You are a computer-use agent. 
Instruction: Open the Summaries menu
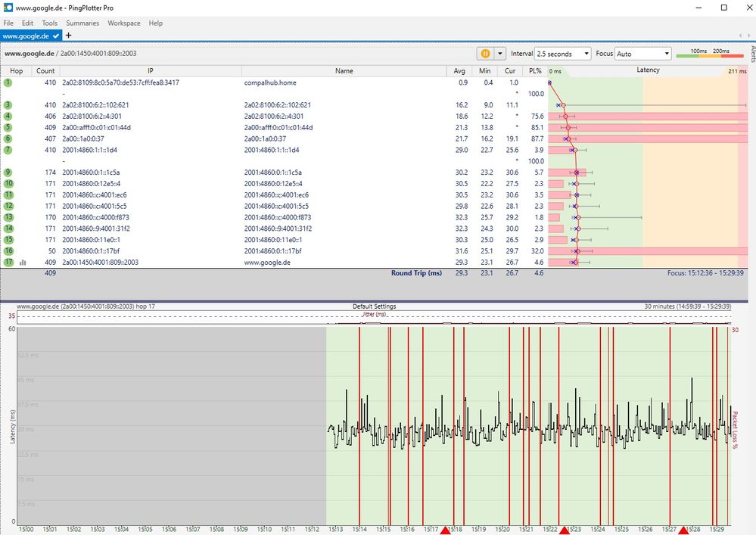[82, 23]
